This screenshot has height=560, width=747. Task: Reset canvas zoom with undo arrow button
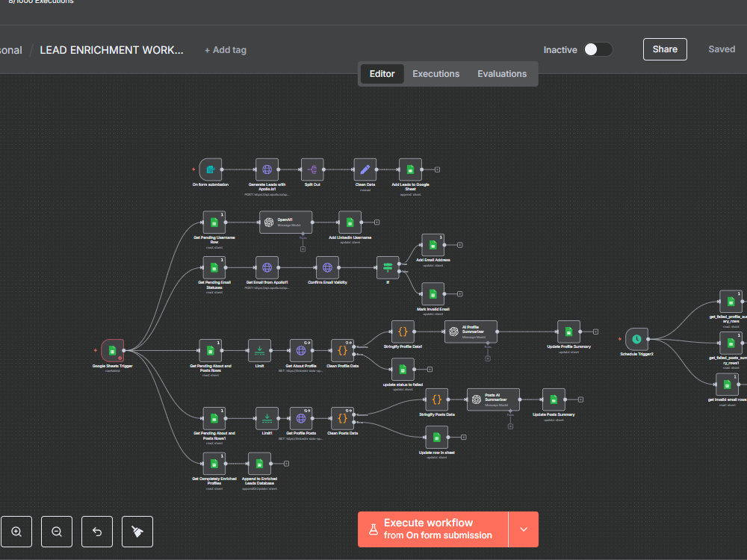[97, 532]
